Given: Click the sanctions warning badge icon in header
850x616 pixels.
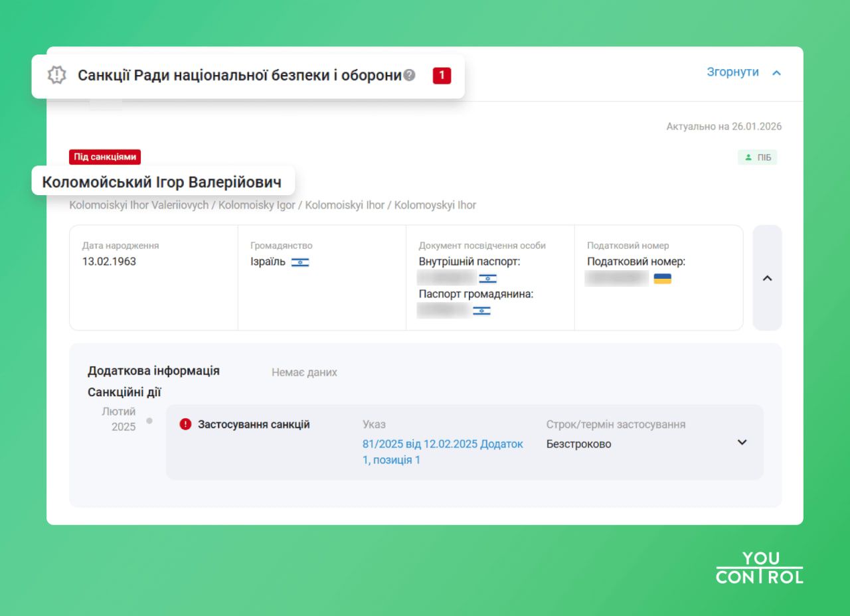Looking at the screenshot, I should point(57,75).
